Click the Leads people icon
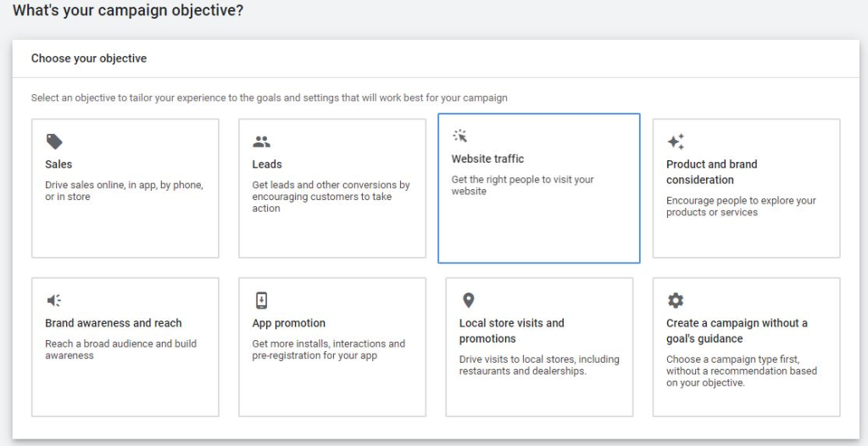868x446 pixels. click(x=261, y=142)
